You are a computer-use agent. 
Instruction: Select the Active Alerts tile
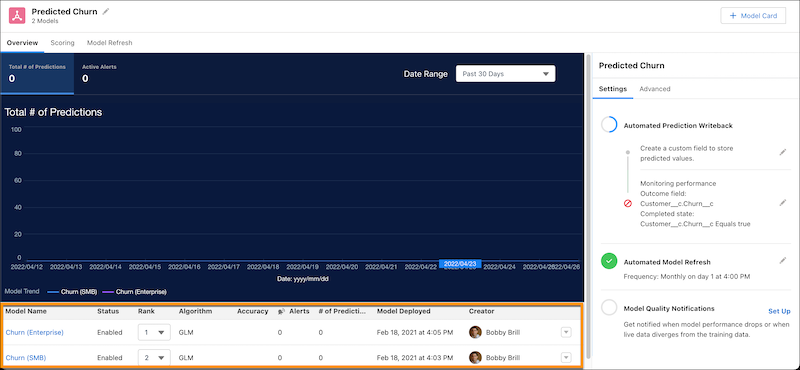[x=99, y=73]
